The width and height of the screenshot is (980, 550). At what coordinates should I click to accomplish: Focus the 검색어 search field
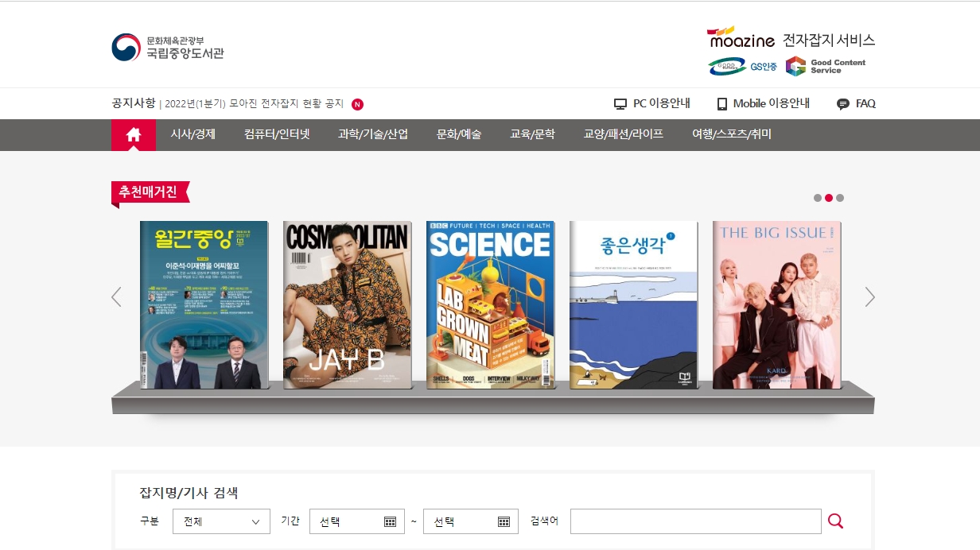696,521
